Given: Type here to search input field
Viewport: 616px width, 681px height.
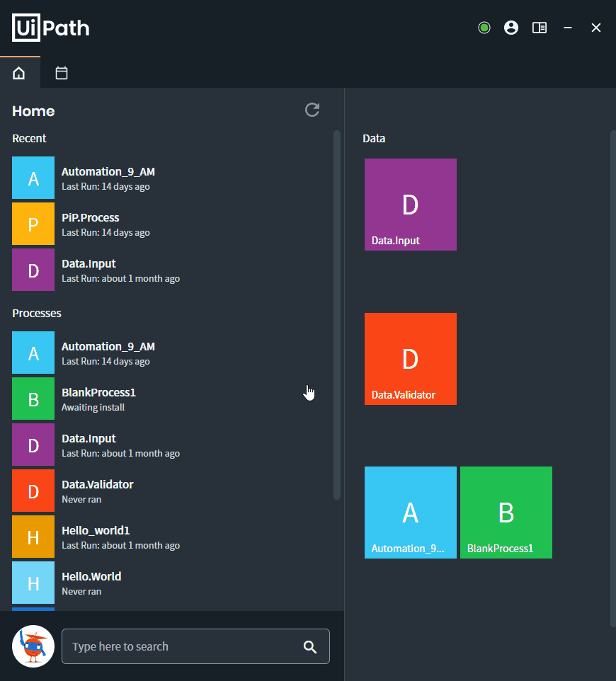Looking at the screenshot, I should coord(195,646).
